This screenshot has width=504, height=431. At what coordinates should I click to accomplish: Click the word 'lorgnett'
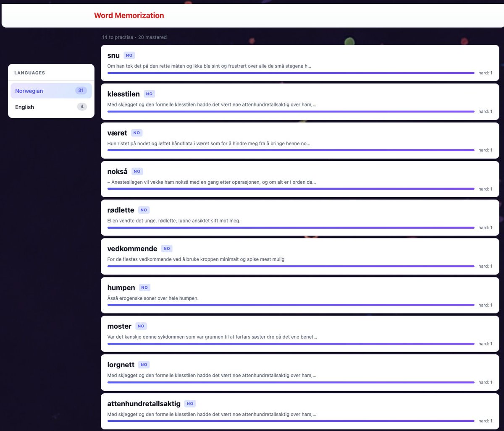click(121, 365)
